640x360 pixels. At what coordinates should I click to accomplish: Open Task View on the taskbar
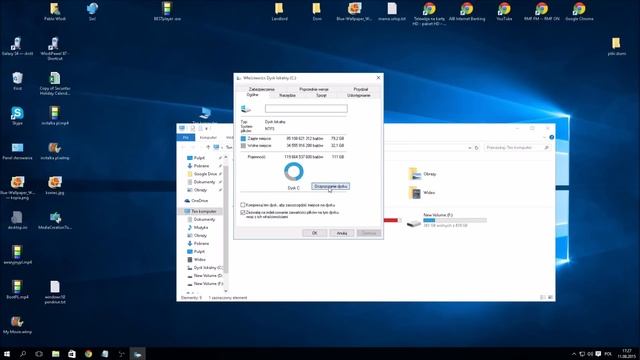pos(39,353)
